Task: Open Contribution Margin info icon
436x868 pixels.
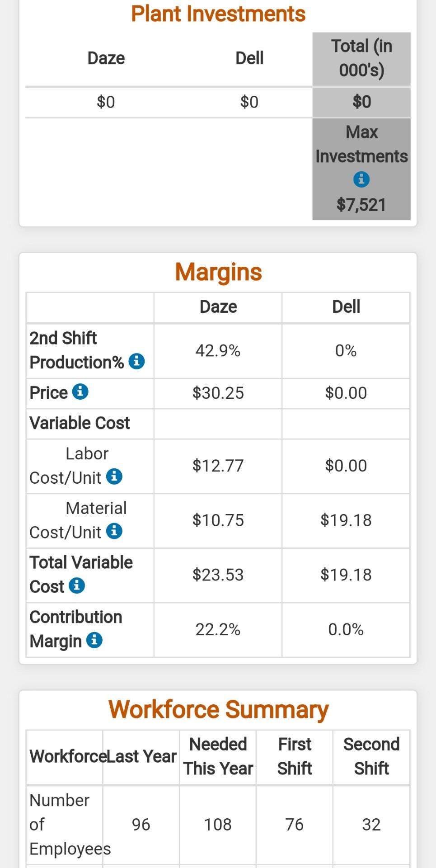Action: point(94,640)
